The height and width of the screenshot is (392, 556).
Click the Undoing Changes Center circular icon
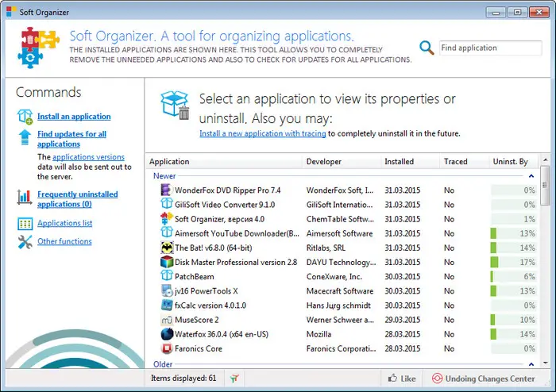[437, 379]
